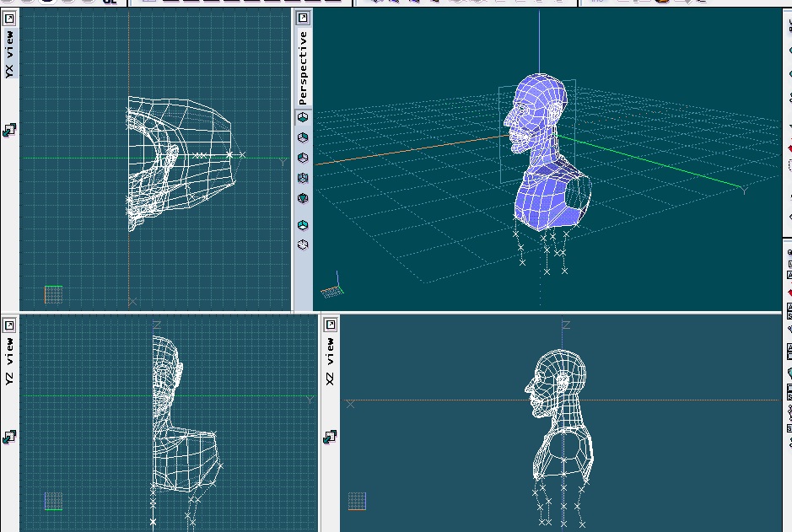Image resolution: width=792 pixels, height=532 pixels.
Task: Click the axis orientation gizmo in Perspective view
Action: 332,286
